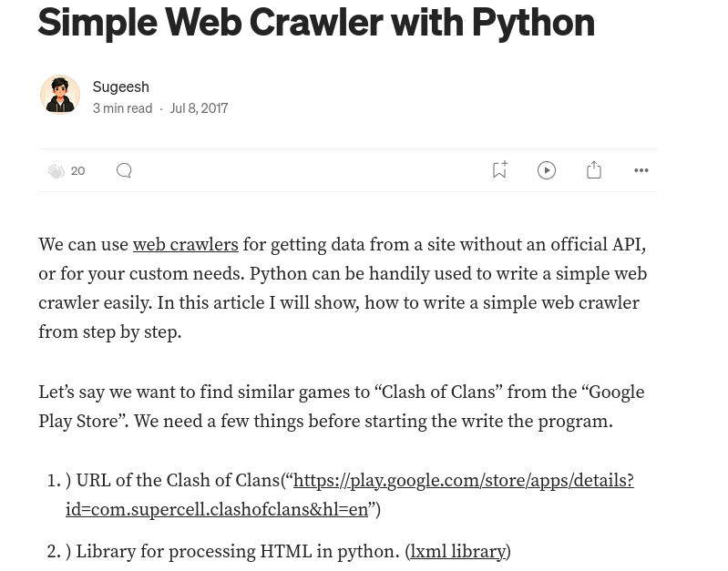Open the comments bubble icon
This screenshot has width=728, height=571.
coord(124,170)
